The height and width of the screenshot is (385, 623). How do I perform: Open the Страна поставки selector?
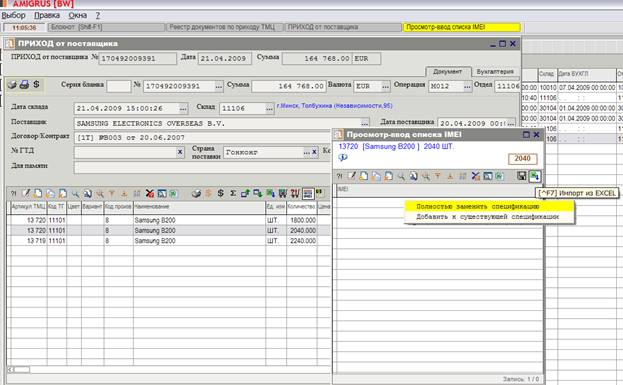click(x=306, y=152)
